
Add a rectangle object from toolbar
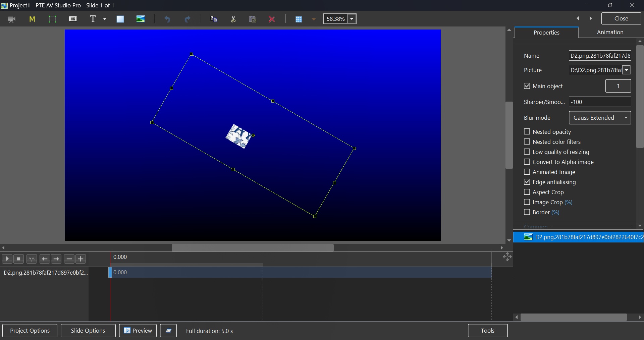pos(120,19)
